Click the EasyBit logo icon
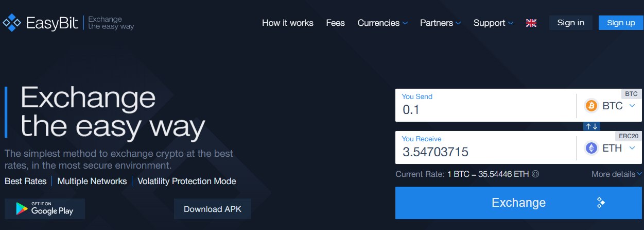The height and width of the screenshot is (230, 644). 11,23
